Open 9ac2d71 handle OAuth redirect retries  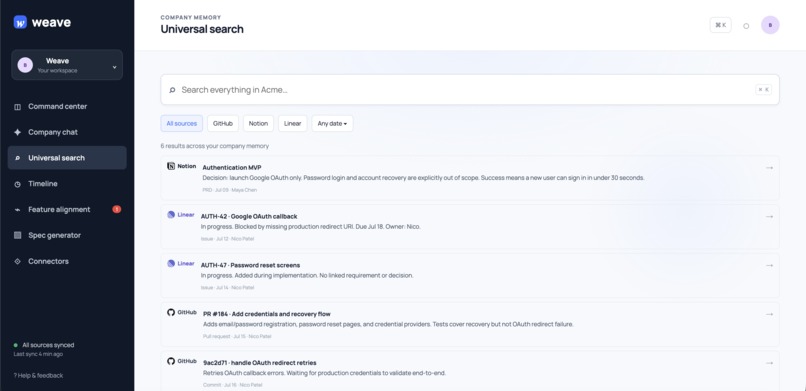470,371
